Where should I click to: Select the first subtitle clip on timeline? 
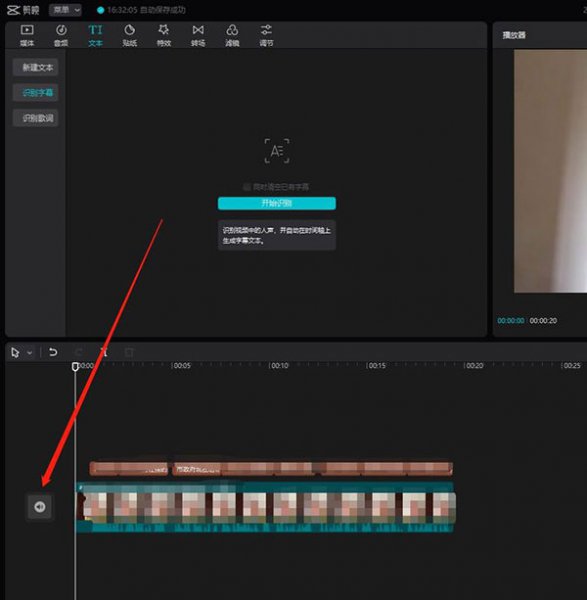point(129,468)
